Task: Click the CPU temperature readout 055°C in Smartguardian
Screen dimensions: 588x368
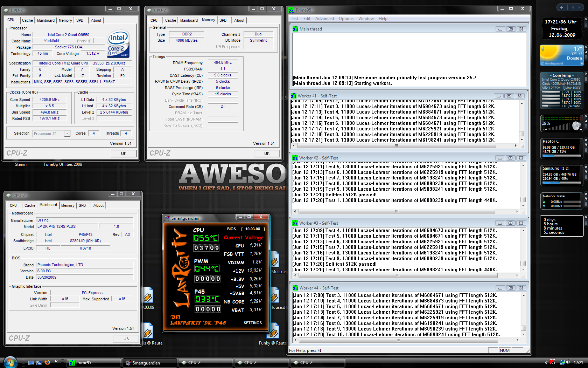Action: click(206, 238)
